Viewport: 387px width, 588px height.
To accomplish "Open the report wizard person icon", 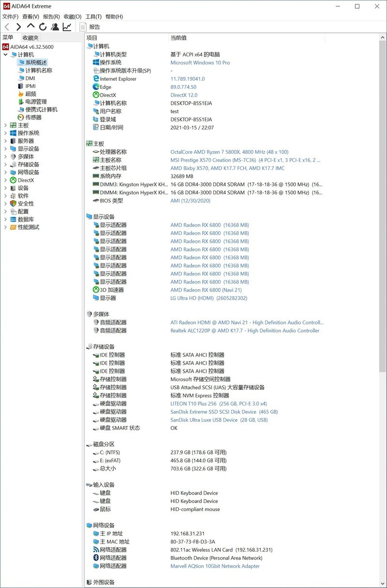I will [x=55, y=27].
